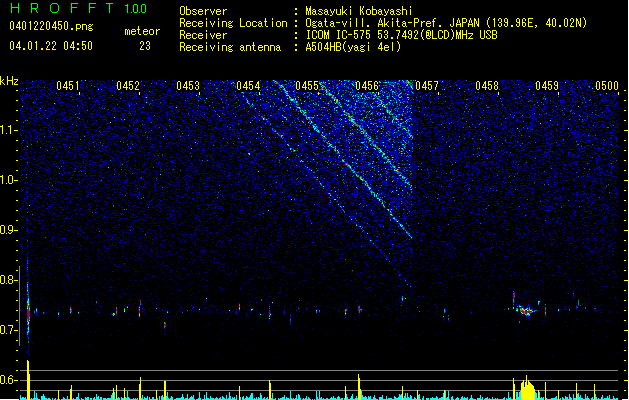Click the wide yellow power bar near 0459
Image resolution: width=629 pixels, height=400 pixels.
528,390
